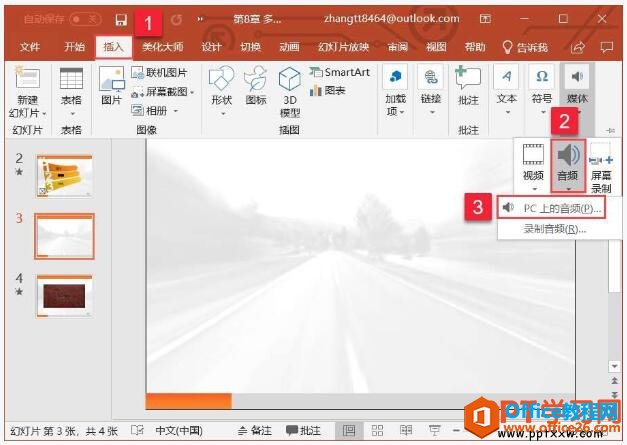Insert a SmartArt graphic
Image resolution: width=627 pixels, height=445 pixels.
click(339, 72)
